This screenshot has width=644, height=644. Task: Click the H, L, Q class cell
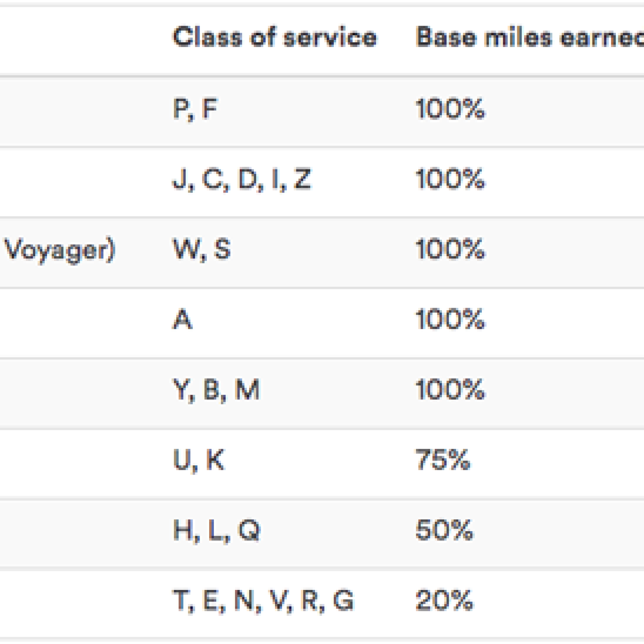click(217, 530)
